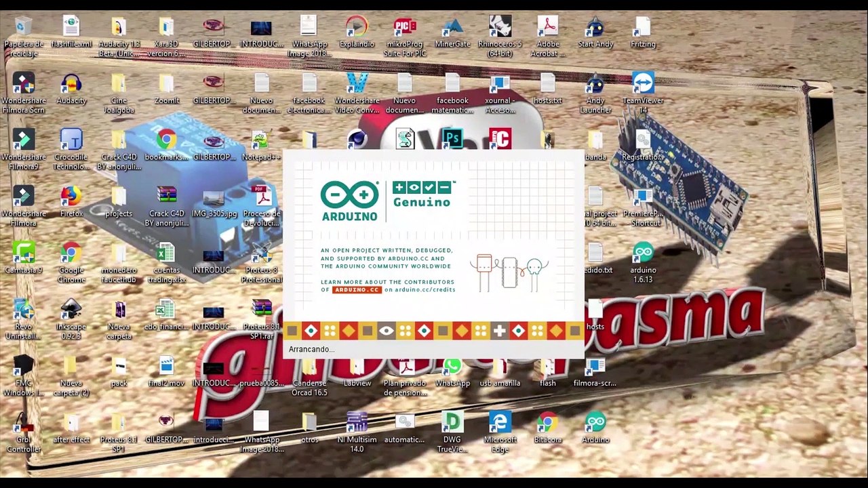The height and width of the screenshot is (488, 868).
Task: Open the Nueva carpeta (2) folder
Action: click(71, 376)
